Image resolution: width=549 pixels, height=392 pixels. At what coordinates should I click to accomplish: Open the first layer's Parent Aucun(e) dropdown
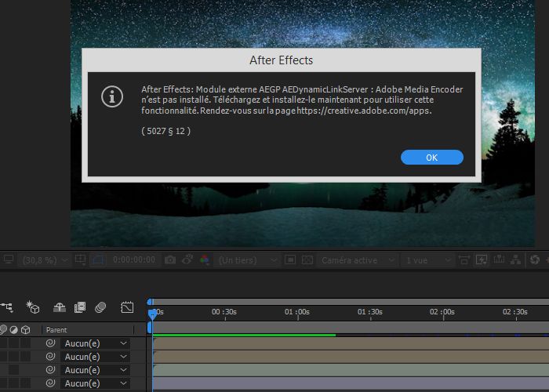pyautogui.click(x=95, y=343)
